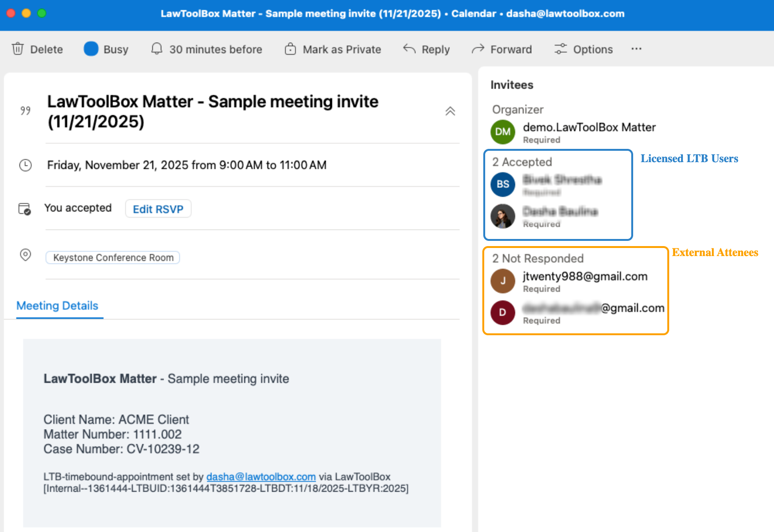This screenshot has height=532, width=774.
Task: Click the Case Number CV-10239-12 line
Action: coord(121,449)
